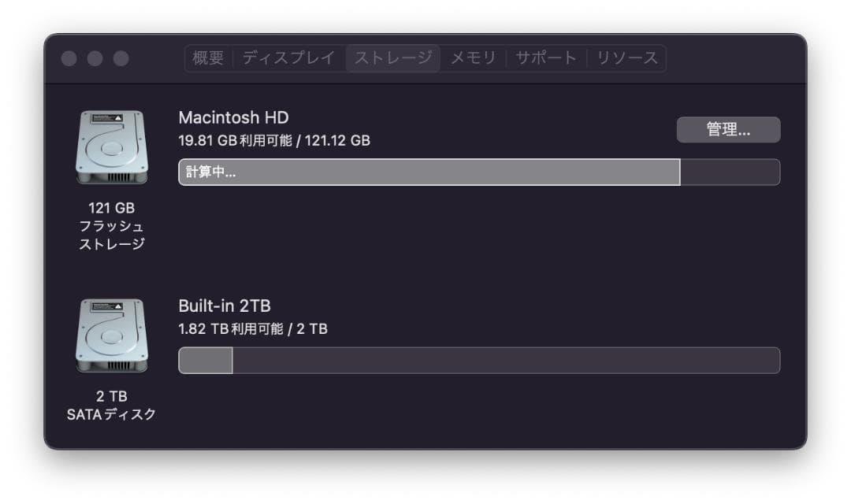Screen dimensions: 851x504
Task: Select the ストレージ tab
Action: coord(393,57)
